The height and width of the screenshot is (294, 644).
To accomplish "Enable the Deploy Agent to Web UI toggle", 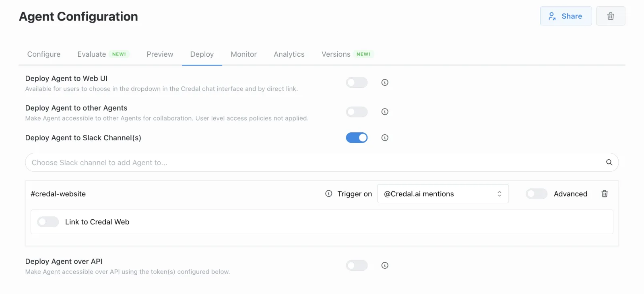I will pyautogui.click(x=357, y=82).
